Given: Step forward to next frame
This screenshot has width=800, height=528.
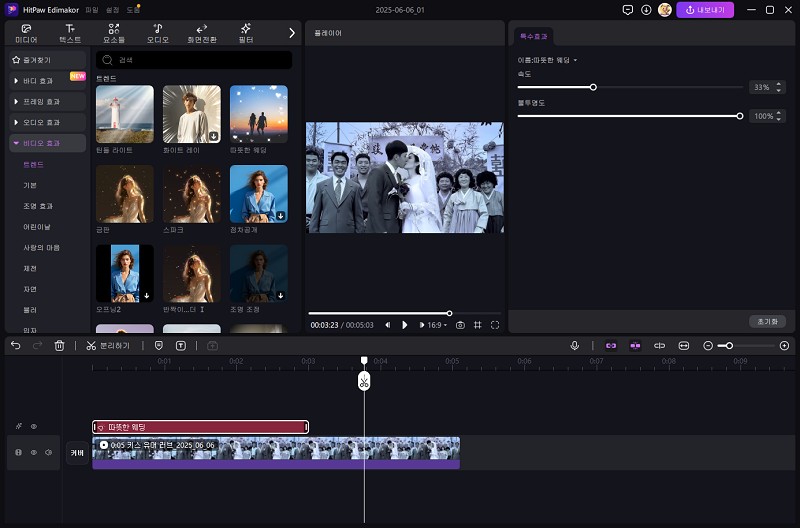Looking at the screenshot, I should [421, 325].
